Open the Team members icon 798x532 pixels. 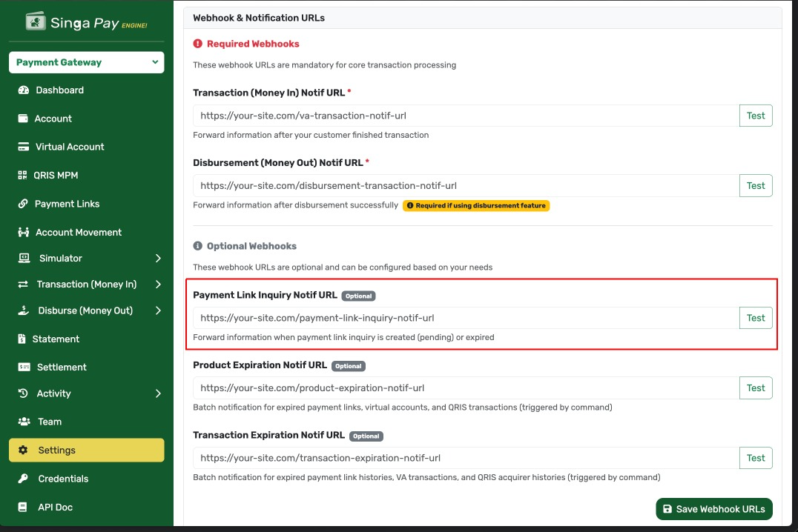(25, 421)
